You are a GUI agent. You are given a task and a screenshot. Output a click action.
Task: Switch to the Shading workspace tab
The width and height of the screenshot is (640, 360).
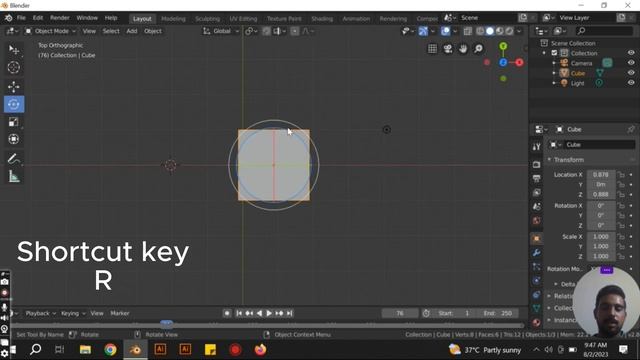point(322,19)
